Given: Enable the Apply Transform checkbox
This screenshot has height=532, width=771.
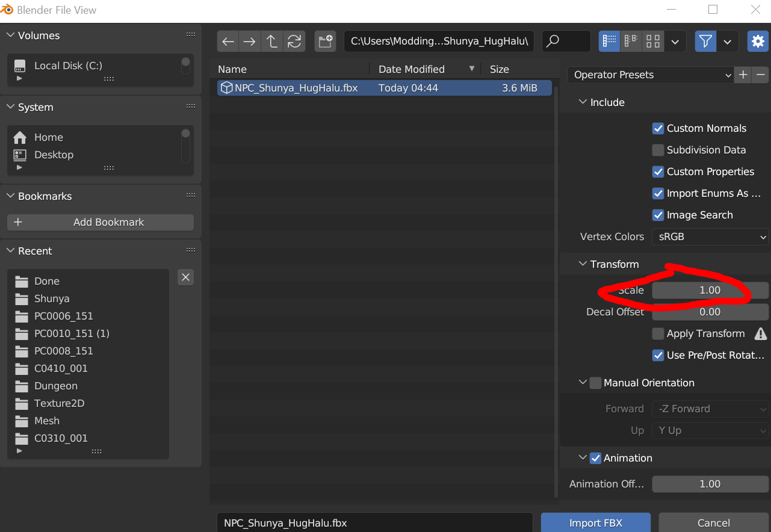Looking at the screenshot, I should pos(658,333).
